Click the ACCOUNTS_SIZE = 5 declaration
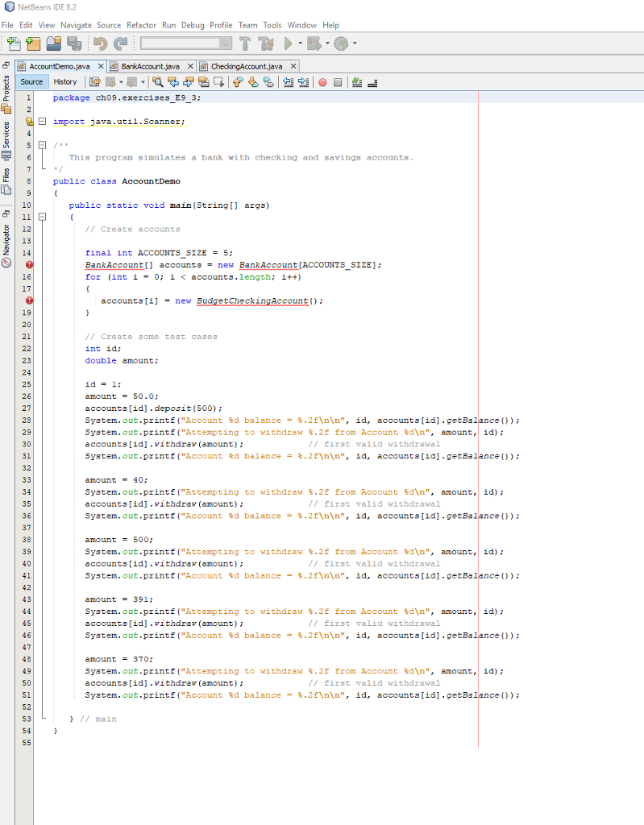 tap(159, 253)
